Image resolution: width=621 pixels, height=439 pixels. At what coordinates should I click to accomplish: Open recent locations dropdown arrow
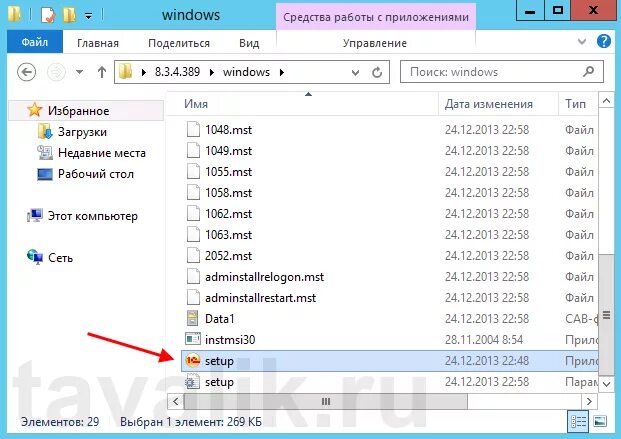click(x=80, y=72)
